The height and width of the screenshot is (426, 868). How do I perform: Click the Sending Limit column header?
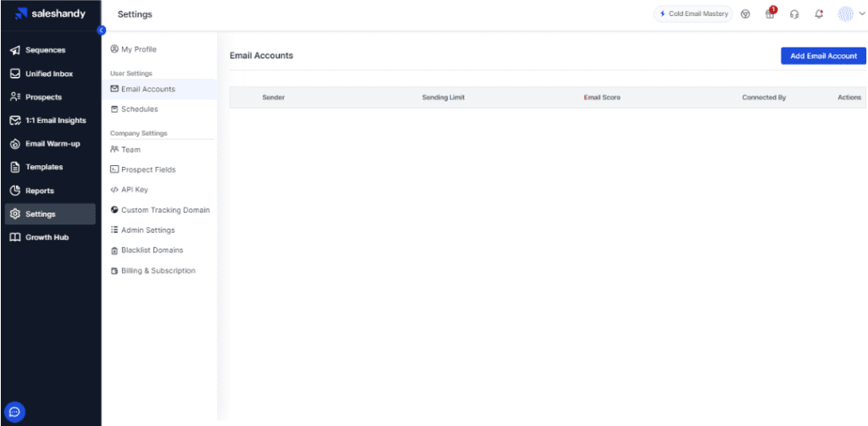pyautogui.click(x=442, y=97)
